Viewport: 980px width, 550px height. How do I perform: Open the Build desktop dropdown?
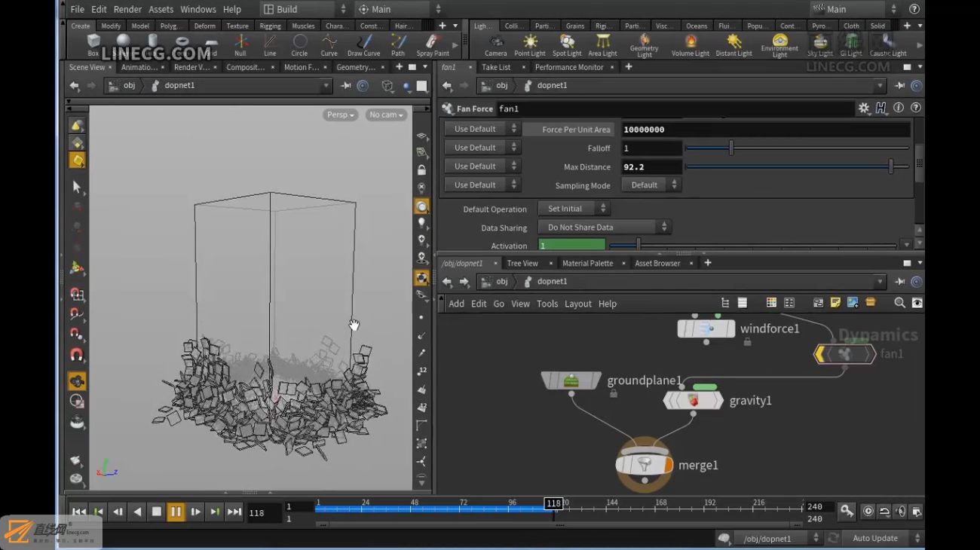(x=305, y=9)
